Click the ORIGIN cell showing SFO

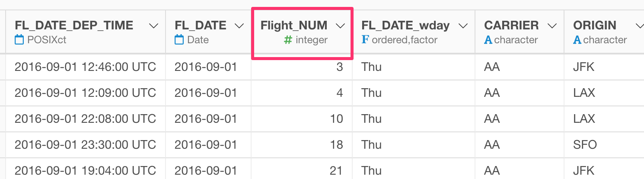604,144
